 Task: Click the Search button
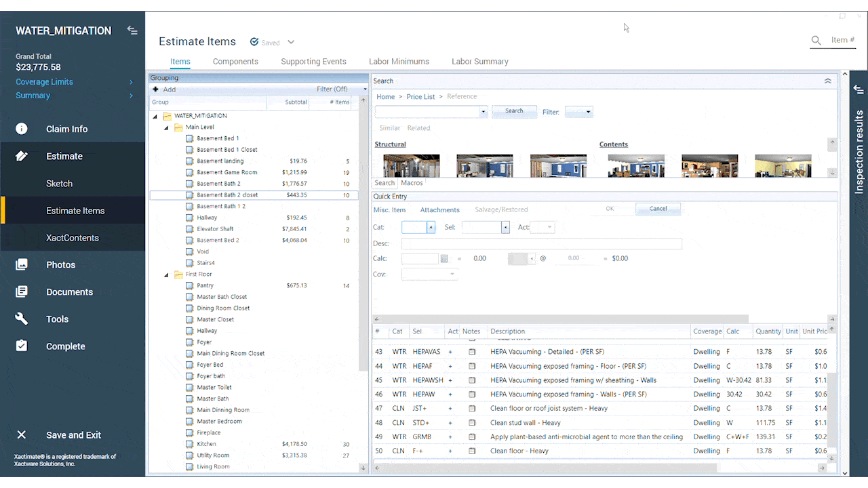pyautogui.click(x=514, y=111)
